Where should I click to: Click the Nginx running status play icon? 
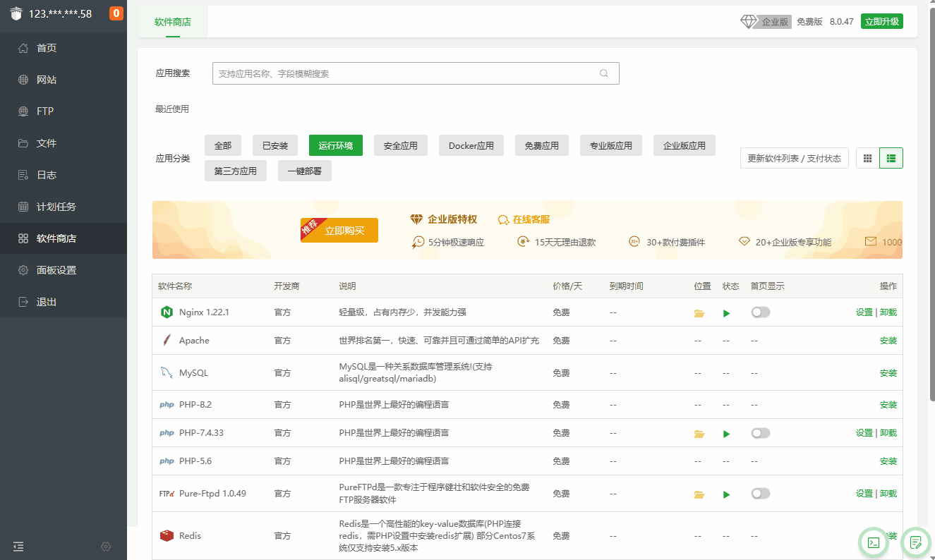click(727, 313)
